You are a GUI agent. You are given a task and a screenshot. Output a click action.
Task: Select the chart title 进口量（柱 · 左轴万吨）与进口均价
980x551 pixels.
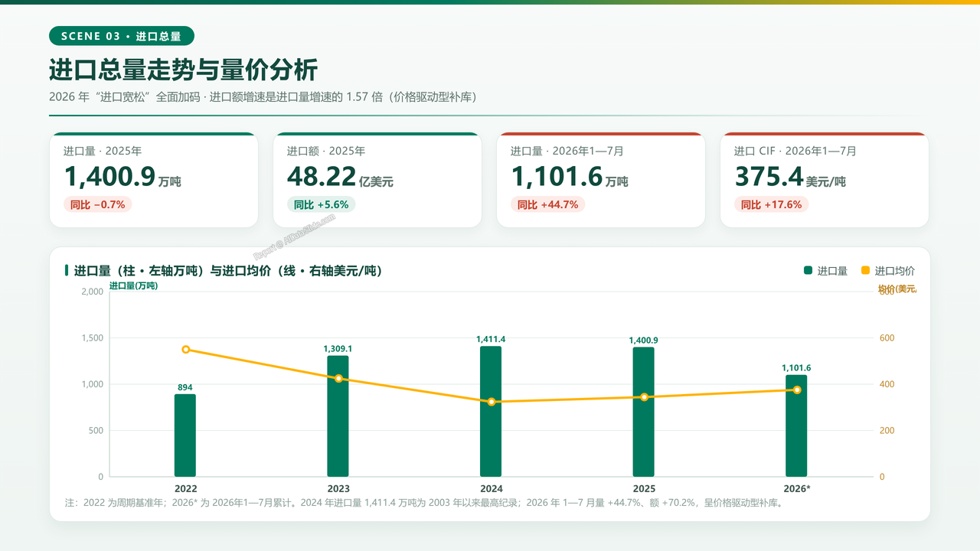click(228, 271)
